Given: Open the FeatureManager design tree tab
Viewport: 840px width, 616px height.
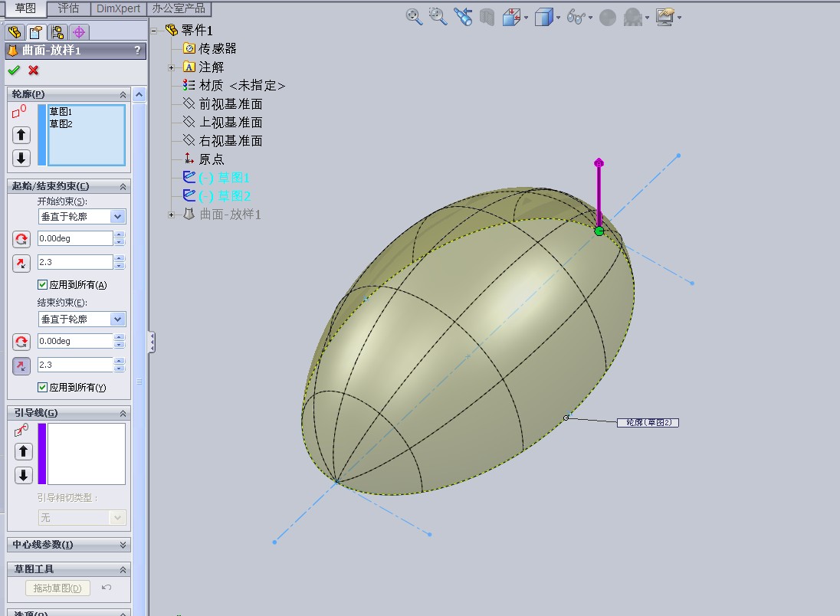Looking at the screenshot, I should [15, 32].
